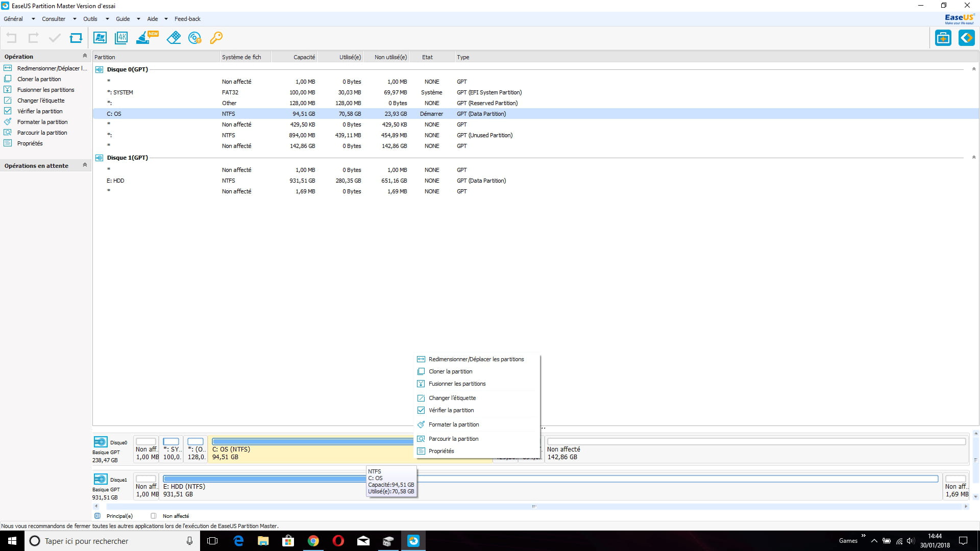Click the Parcourir la partition sidebar icon
This screenshot has width=980, height=551.
8,132
